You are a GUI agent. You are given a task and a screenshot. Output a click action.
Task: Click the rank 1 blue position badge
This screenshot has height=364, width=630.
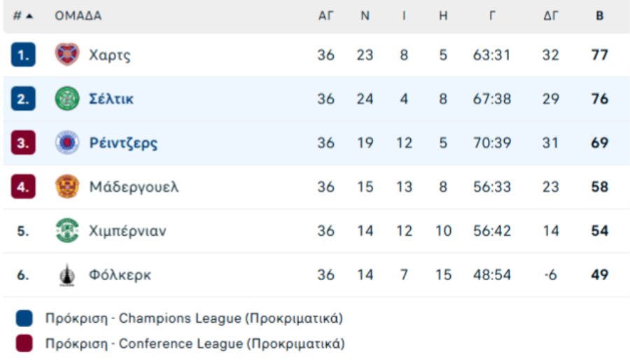(x=23, y=55)
